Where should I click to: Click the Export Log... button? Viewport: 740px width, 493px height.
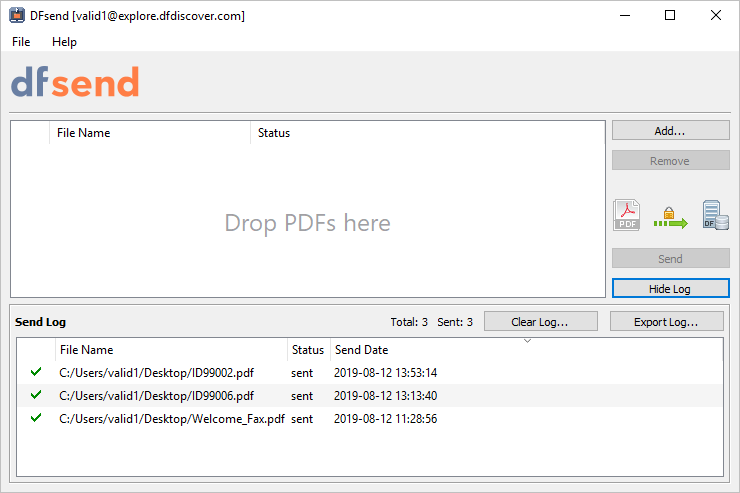(x=666, y=322)
